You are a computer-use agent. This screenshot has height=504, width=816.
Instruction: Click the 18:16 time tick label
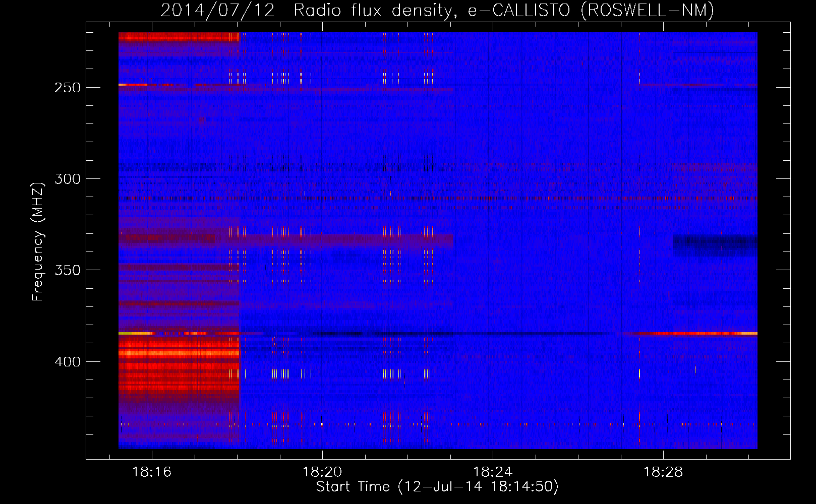pyautogui.click(x=152, y=472)
